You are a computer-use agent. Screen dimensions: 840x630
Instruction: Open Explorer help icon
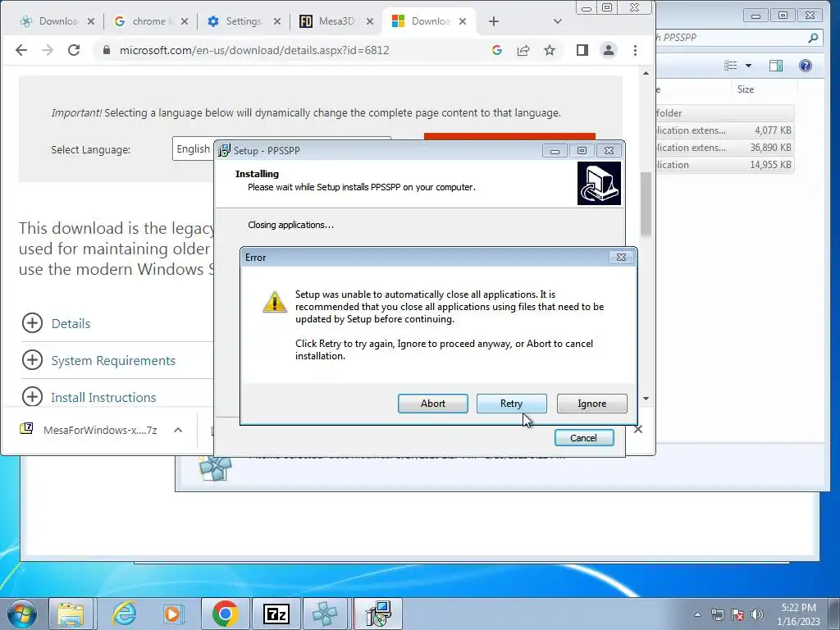coord(806,66)
